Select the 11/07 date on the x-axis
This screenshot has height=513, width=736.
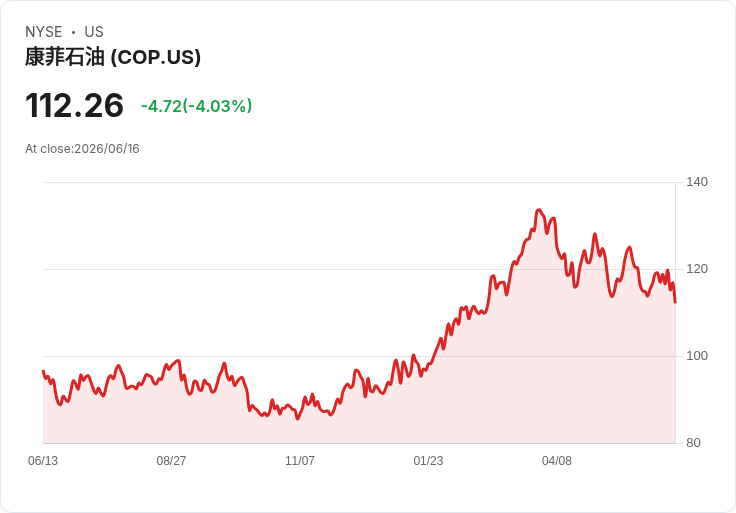click(x=299, y=460)
